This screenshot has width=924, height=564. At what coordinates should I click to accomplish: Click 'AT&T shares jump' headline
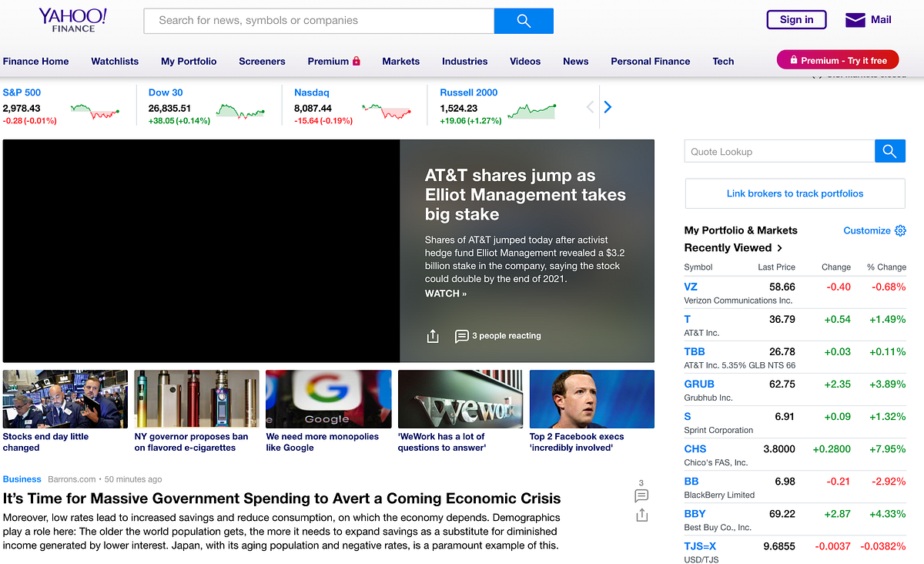pyautogui.click(x=525, y=195)
